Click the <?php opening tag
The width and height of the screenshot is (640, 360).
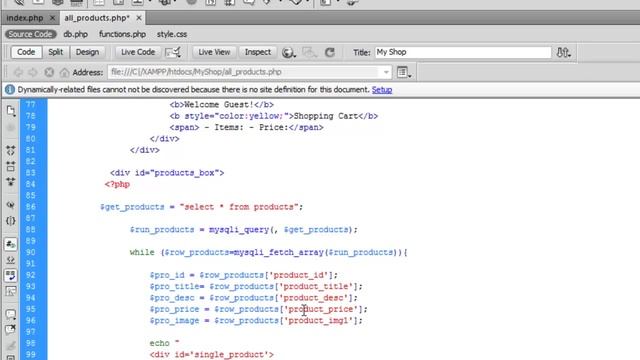(x=117, y=184)
